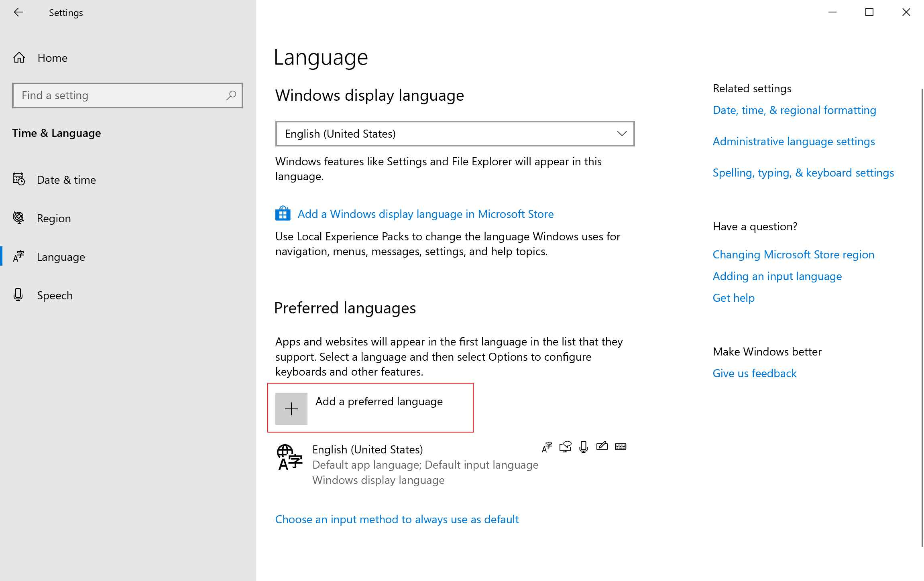924x581 pixels.
Task: Click the keyboard feature icon
Action: point(620,447)
